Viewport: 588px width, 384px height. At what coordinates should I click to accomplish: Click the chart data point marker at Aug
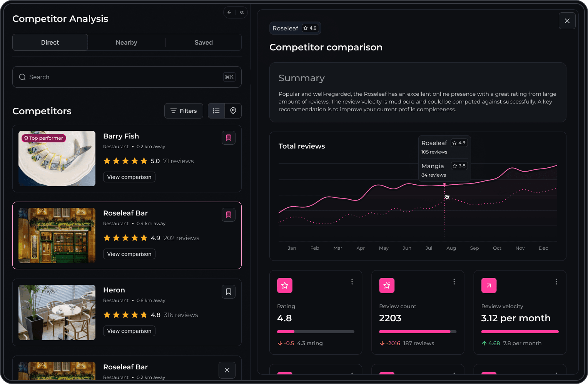(444, 184)
